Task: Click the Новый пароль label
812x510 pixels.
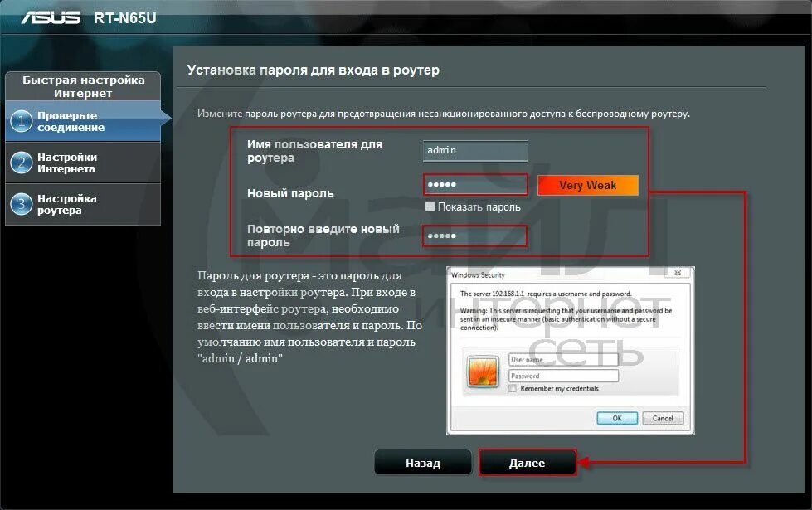Action: 290,193
